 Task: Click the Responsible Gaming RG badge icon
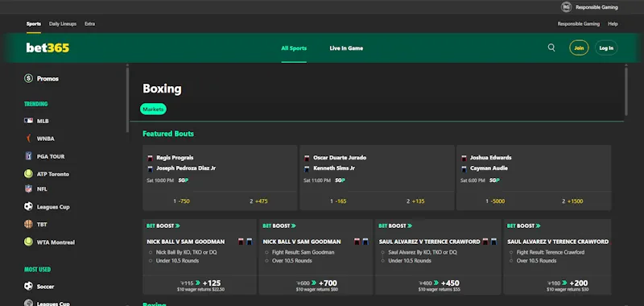(x=567, y=7)
